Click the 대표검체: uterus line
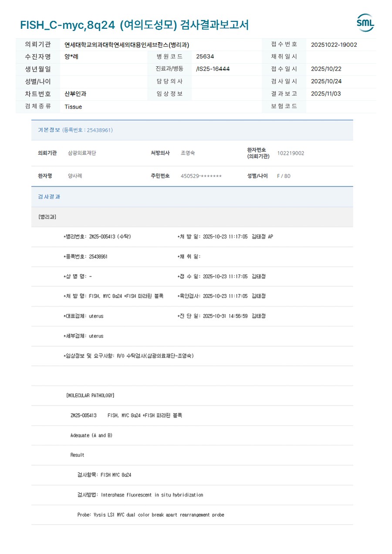 click(x=84, y=316)
